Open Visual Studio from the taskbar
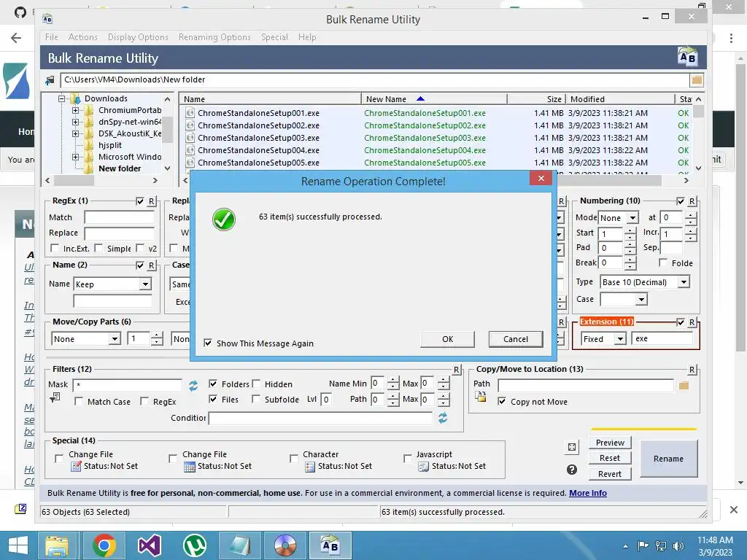This screenshot has height=560, width=747. [149, 545]
